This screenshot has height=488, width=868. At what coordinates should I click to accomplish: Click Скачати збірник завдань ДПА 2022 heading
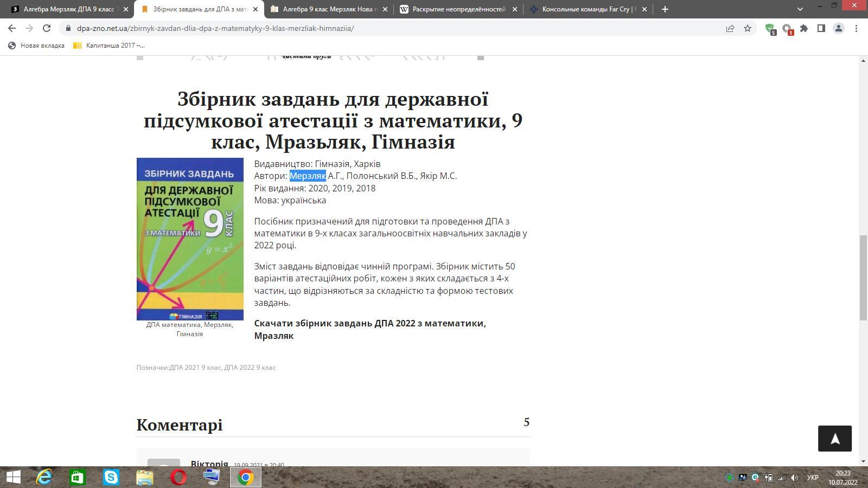click(x=370, y=330)
